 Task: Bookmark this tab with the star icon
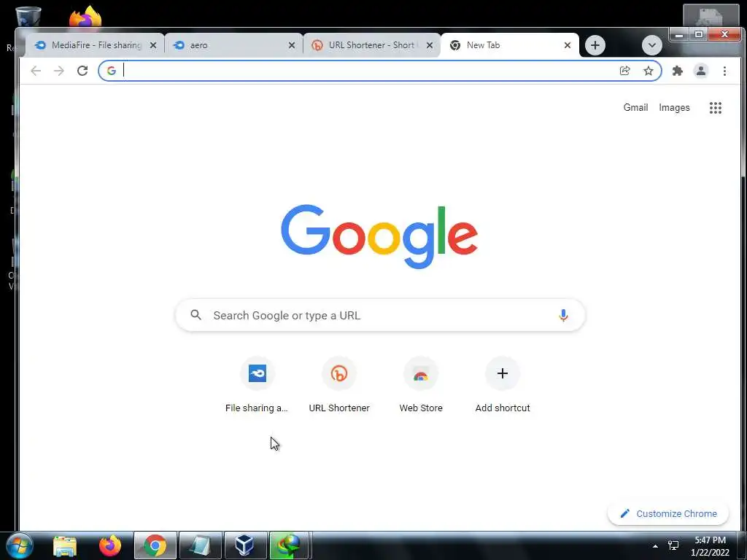(x=649, y=71)
